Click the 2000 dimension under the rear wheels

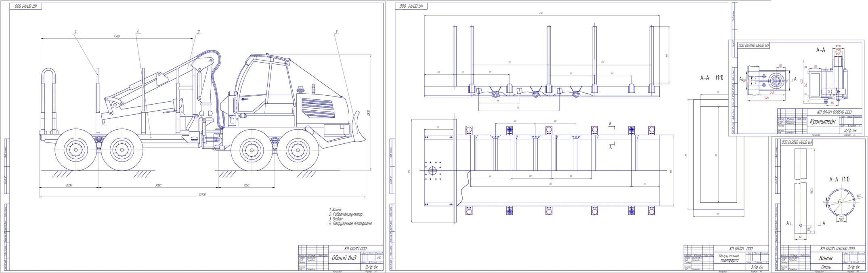coord(69,185)
